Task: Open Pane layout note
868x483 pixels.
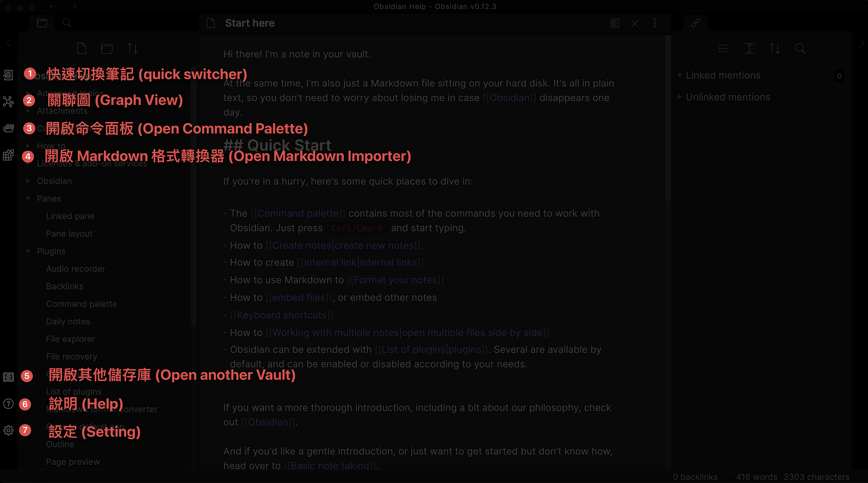Action: pyautogui.click(x=69, y=233)
